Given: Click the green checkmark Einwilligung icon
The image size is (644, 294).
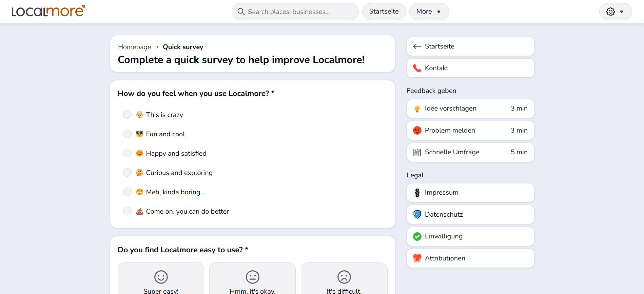Looking at the screenshot, I should coord(417,236).
